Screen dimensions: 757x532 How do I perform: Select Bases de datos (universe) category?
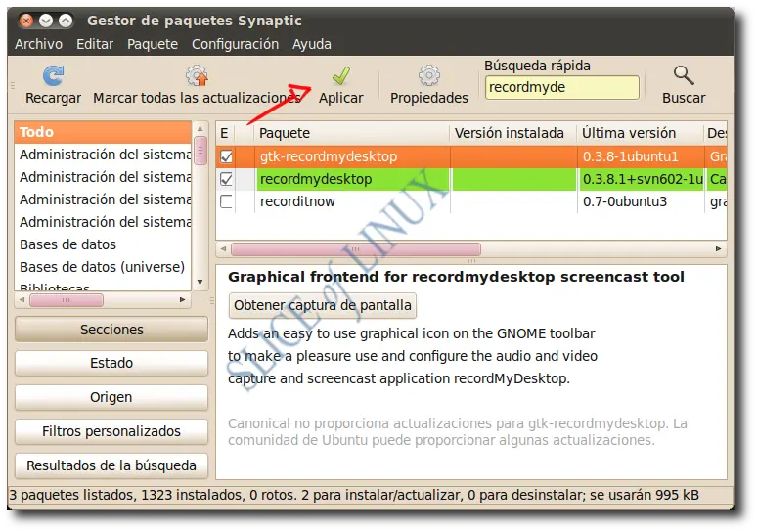(103, 267)
